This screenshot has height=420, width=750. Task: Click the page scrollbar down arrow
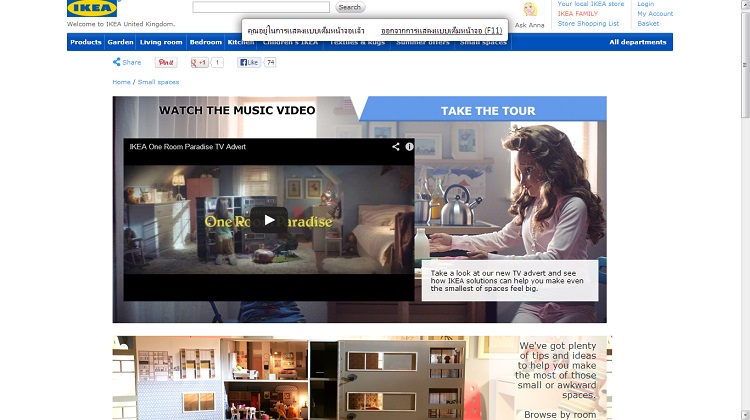[x=745, y=414]
